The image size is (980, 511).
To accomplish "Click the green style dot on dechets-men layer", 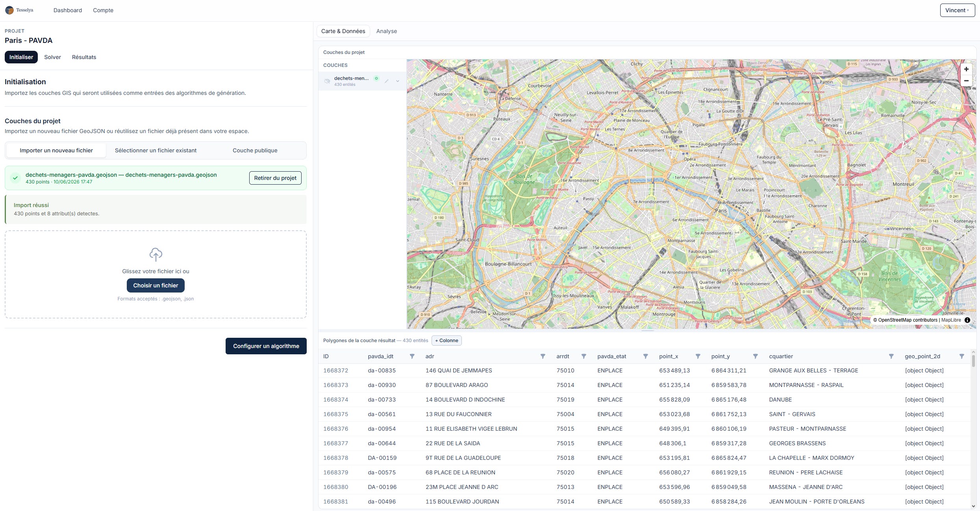I will pyautogui.click(x=376, y=78).
